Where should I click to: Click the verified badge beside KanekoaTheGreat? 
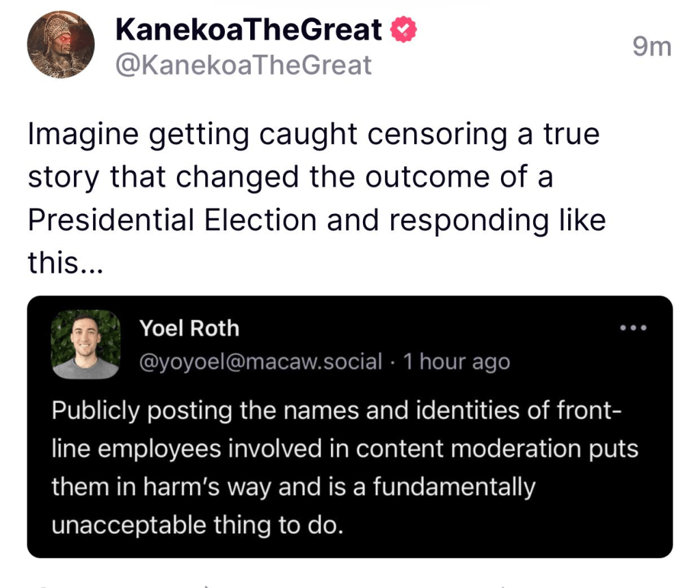(x=403, y=30)
